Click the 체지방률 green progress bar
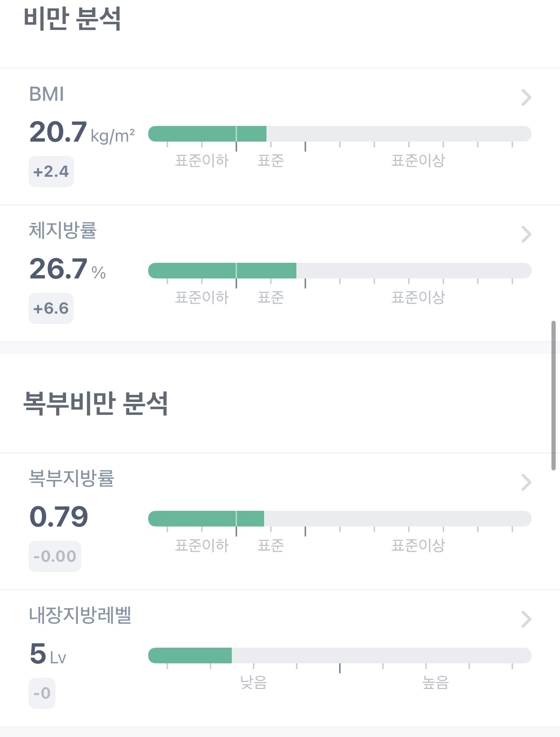 coord(222,271)
